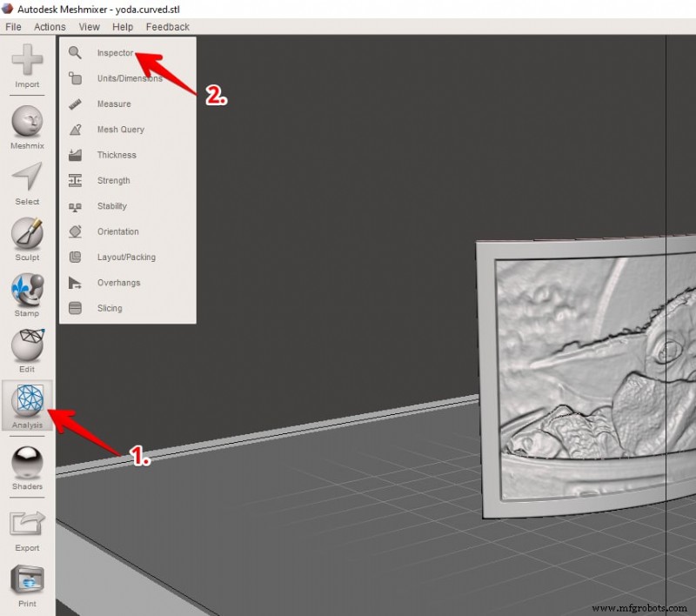Select the Layout/Packing entry
Viewport: 696px width, 616px height.
coord(126,258)
